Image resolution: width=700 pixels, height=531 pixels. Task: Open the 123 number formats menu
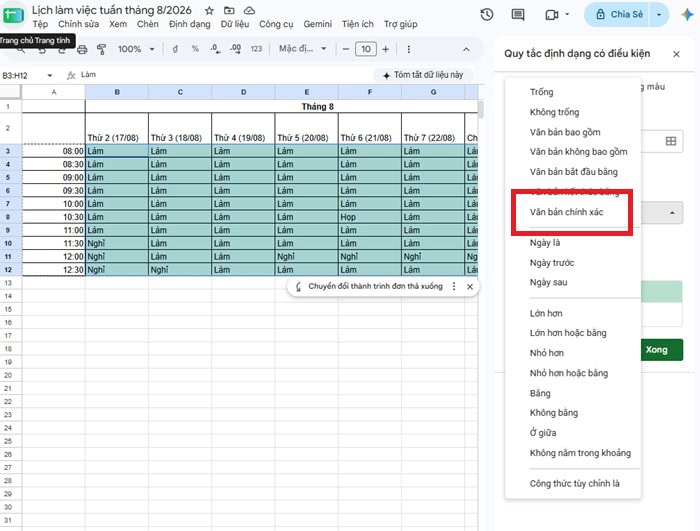[x=256, y=49]
